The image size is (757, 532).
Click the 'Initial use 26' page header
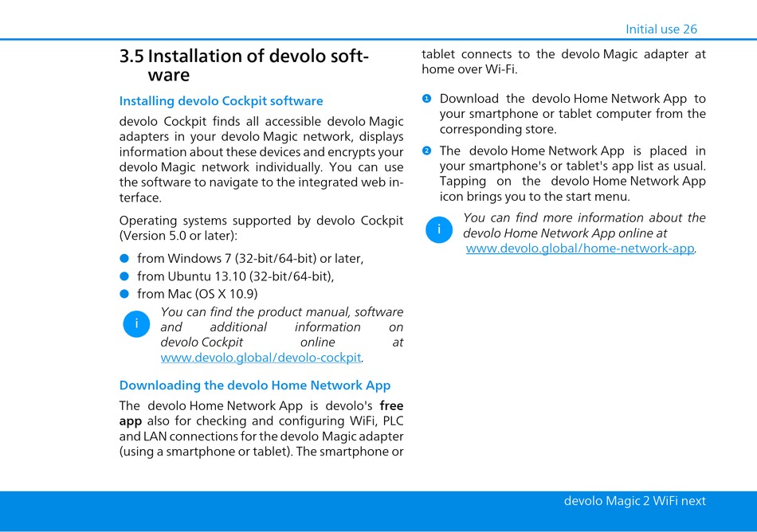(x=661, y=29)
